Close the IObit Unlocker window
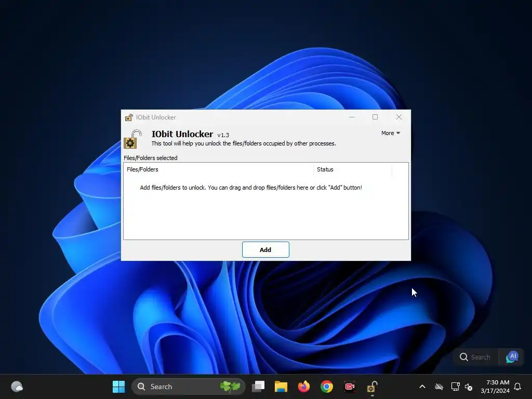Screen dimensions: 532x399 pos(399,117)
